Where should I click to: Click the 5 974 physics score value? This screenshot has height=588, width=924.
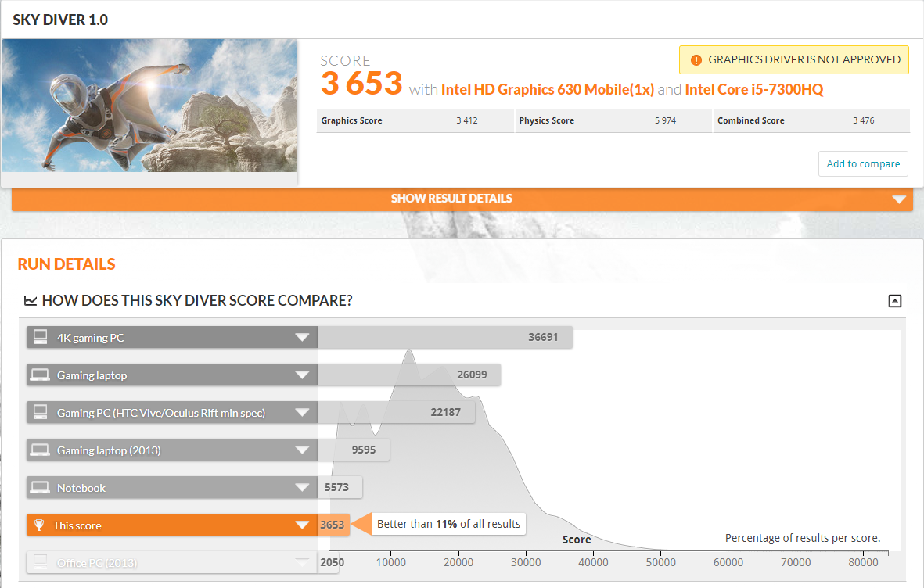665,120
